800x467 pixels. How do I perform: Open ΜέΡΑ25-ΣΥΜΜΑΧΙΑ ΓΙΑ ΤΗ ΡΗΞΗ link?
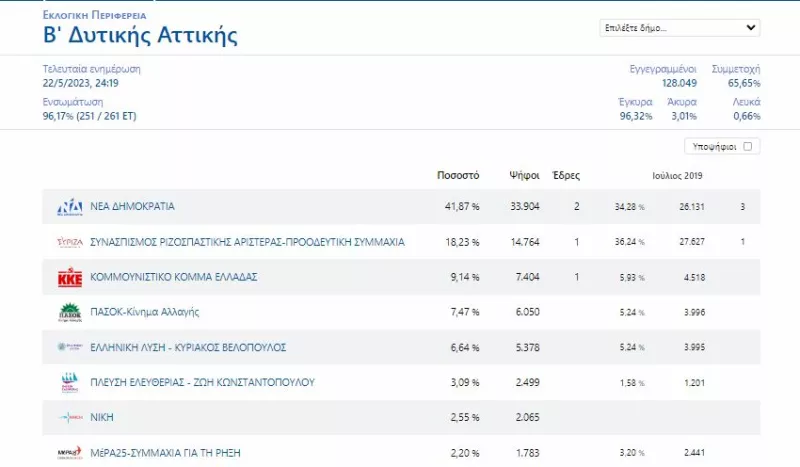click(x=165, y=453)
